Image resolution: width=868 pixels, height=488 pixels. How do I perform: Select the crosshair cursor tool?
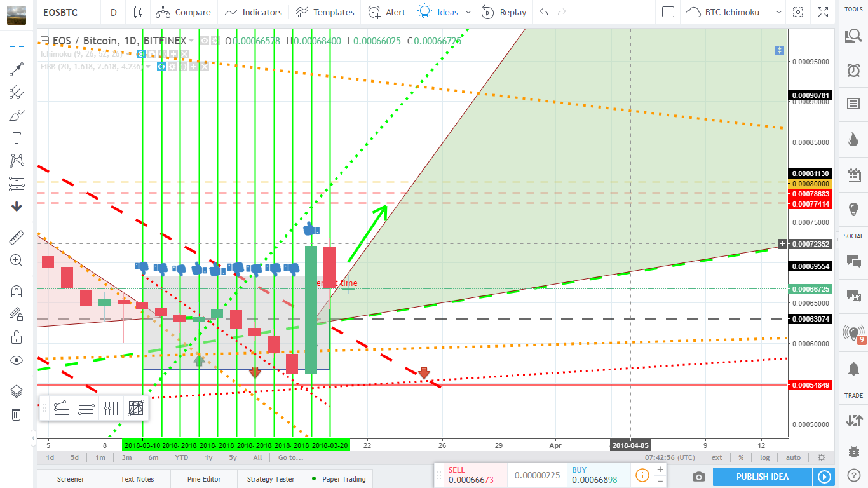point(17,46)
